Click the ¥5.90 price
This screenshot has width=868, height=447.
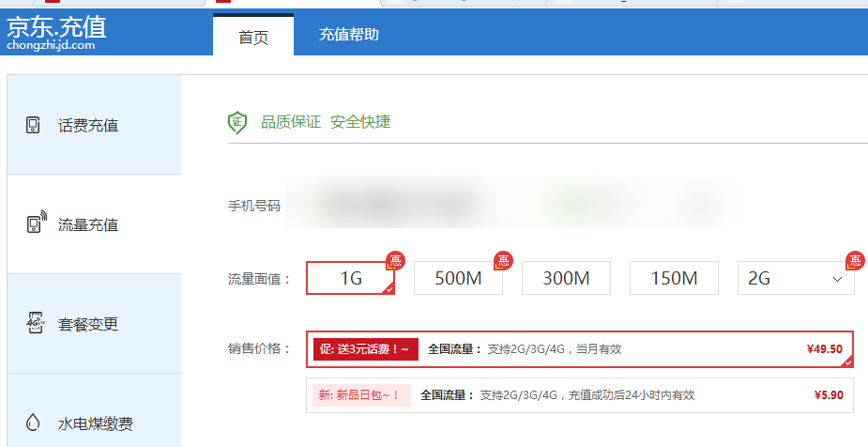click(x=829, y=395)
